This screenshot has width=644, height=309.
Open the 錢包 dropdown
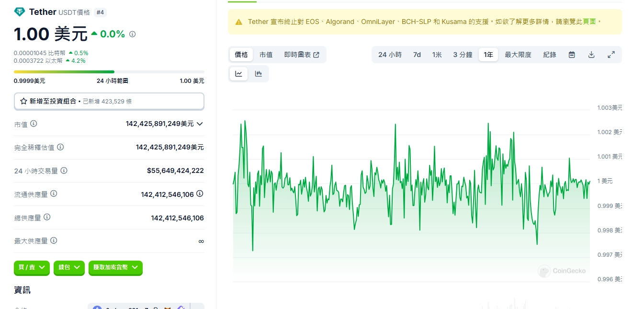pos(68,268)
